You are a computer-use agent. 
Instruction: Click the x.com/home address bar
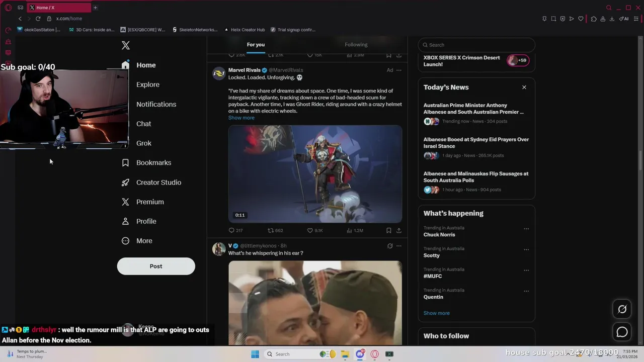point(69,19)
